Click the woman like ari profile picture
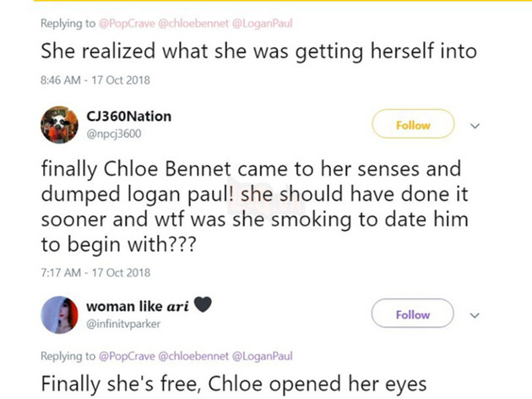This screenshot has width=532, height=399. [x=60, y=314]
